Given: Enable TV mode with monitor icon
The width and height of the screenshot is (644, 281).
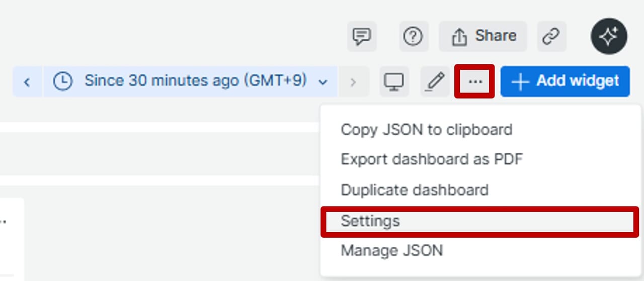Looking at the screenshot, I should (393, 81).
